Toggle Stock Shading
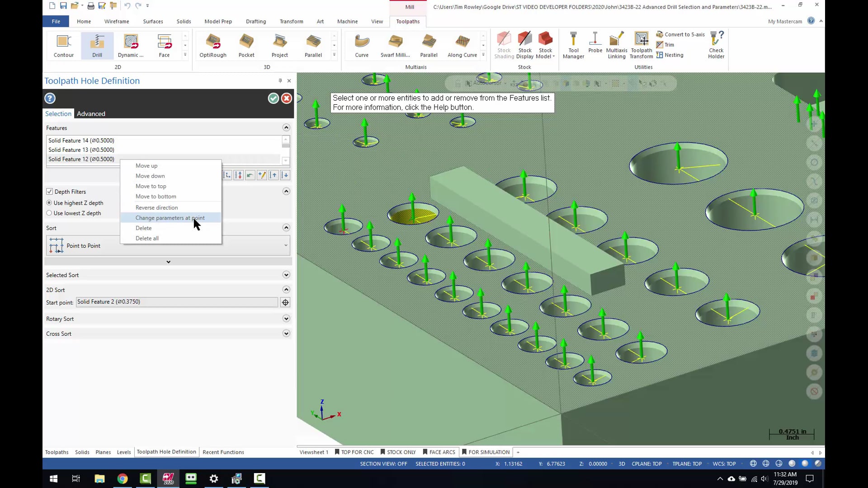 (504, 45)
